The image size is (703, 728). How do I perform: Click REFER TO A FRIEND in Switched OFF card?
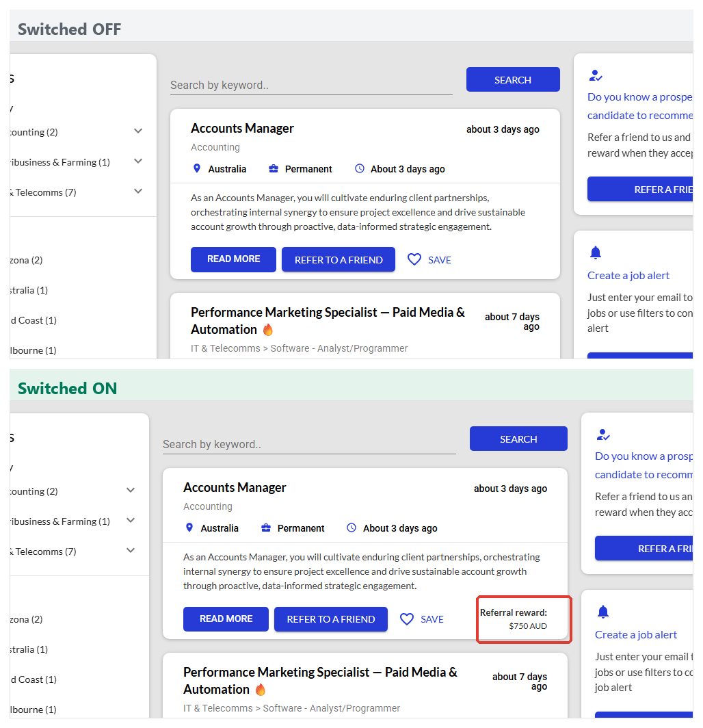click(x=339, y=259)
